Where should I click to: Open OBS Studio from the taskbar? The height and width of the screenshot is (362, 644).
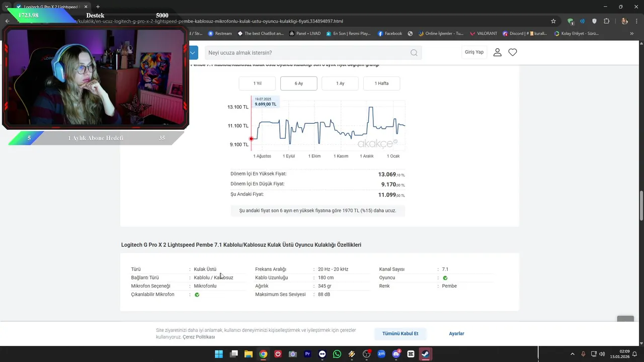click(x=366, y=354)
